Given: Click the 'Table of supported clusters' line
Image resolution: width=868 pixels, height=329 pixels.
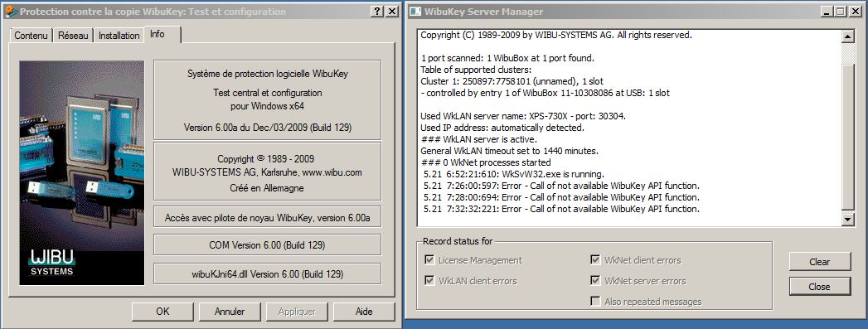Looking at the screenshot, I should (476, 70).
